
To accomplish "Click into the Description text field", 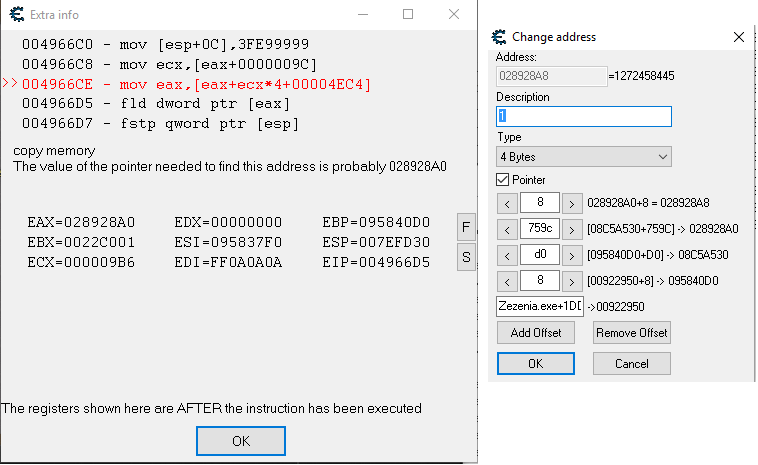I will 583,116.
